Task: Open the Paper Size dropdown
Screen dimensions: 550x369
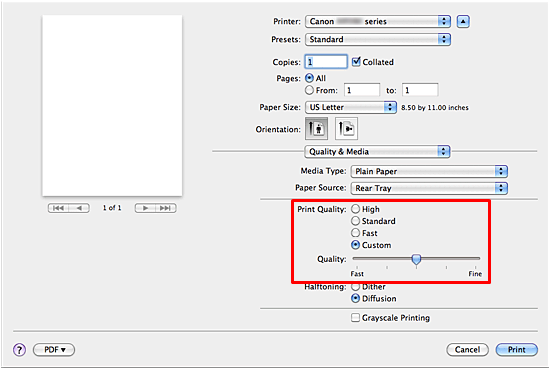Action: click(x=351, y=107)
